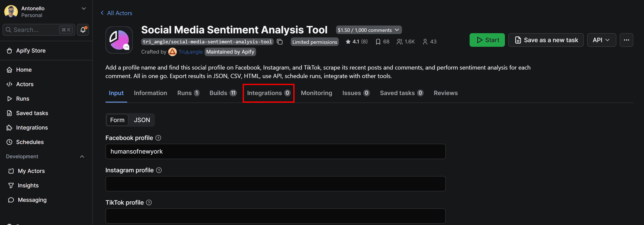Click the help icon beside TikTok profile
Screen dimensions: 644x225
point(149,202)
